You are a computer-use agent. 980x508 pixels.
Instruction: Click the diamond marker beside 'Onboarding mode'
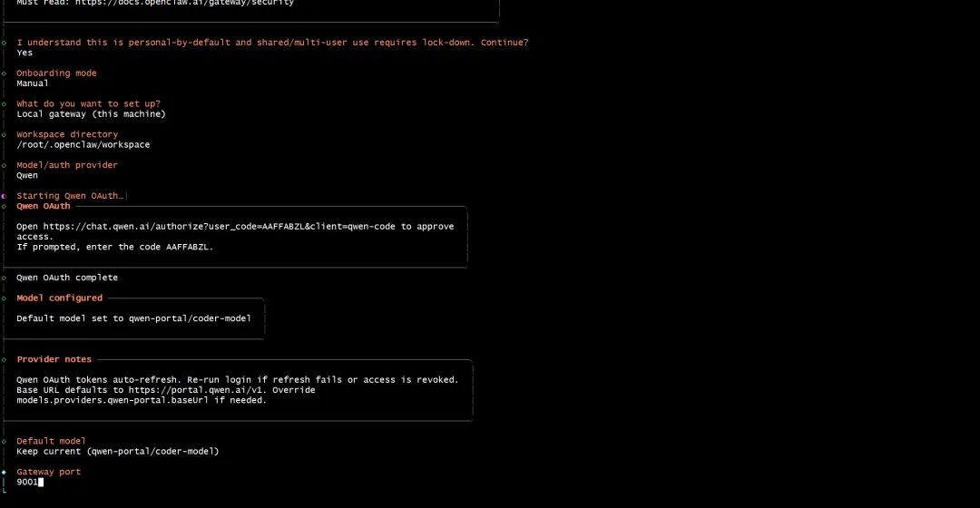[4, 73]
